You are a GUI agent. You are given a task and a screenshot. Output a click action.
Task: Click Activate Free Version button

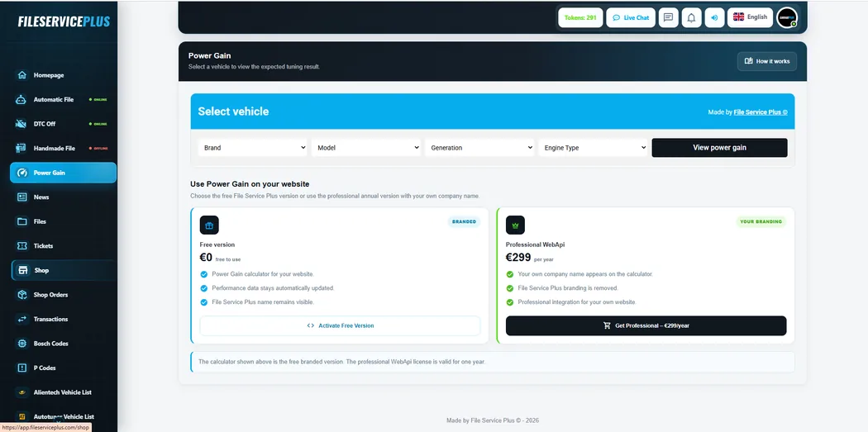pyautogui.click(x=340, y=325)
